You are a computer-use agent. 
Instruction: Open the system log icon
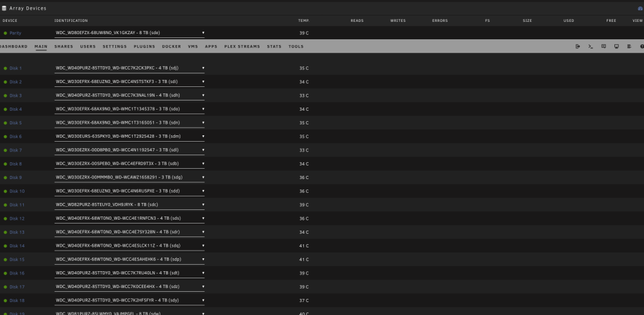629,46
